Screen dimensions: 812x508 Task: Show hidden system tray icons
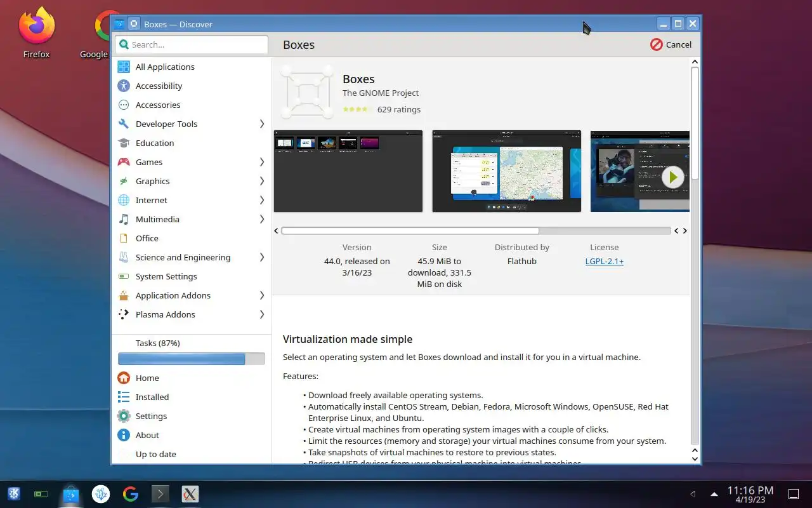pos(714,493)
